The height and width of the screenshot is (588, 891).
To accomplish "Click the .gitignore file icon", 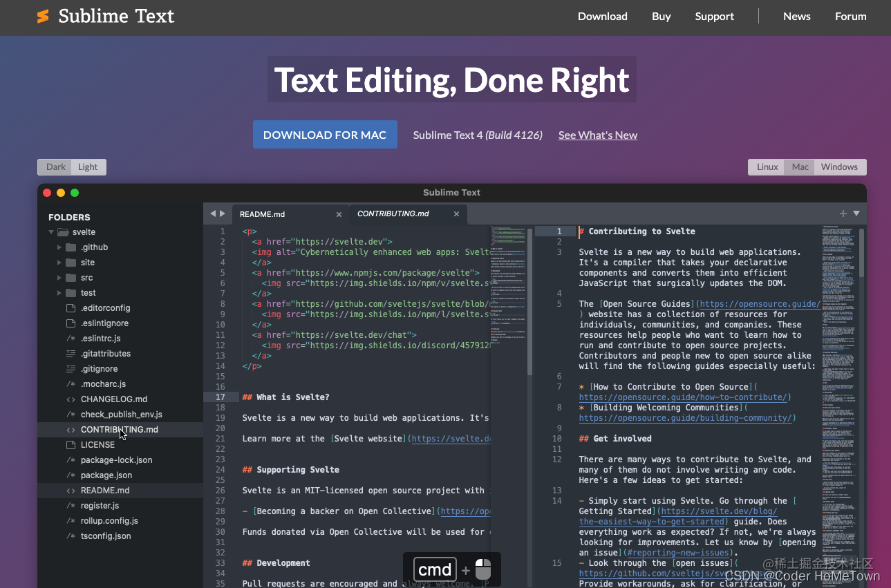I will point(71,369).
